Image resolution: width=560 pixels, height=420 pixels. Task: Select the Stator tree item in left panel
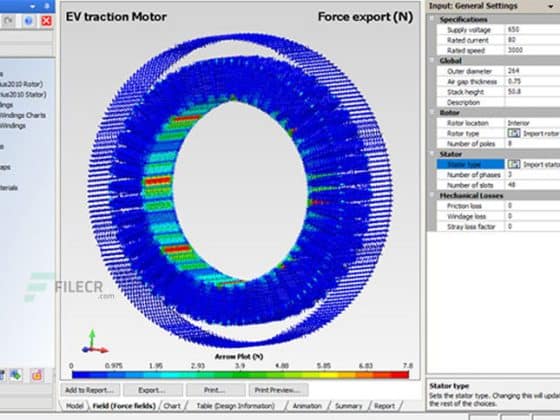click(x=23, y=95)
